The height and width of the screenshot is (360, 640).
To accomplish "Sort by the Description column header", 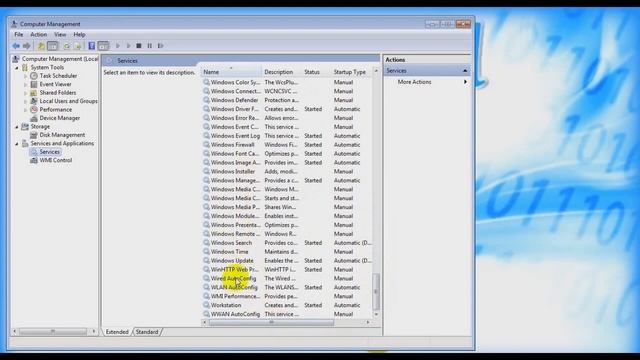I will point(282,72).
